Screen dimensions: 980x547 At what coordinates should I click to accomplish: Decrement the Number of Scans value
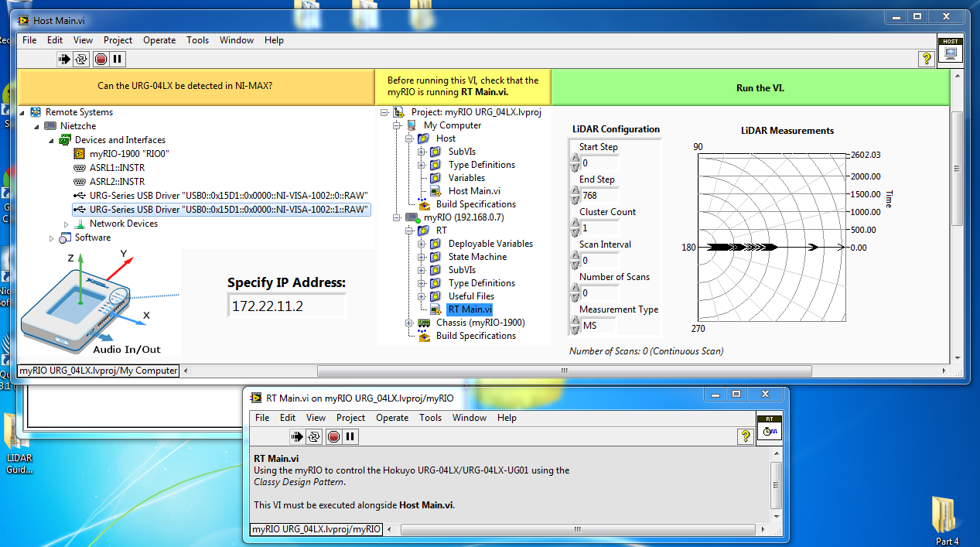574,298
